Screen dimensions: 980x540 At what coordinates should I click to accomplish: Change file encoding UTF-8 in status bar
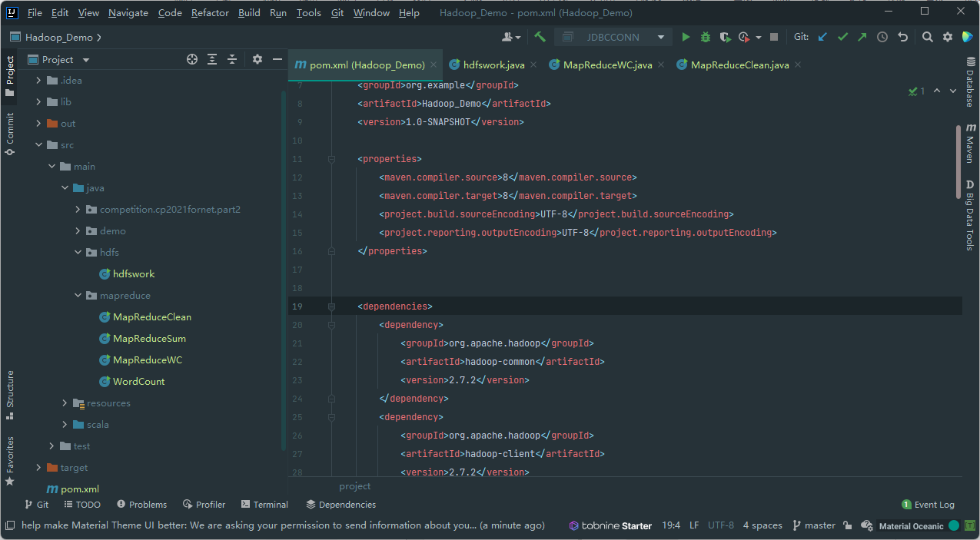pyautogui.click(x=721, y=525)
